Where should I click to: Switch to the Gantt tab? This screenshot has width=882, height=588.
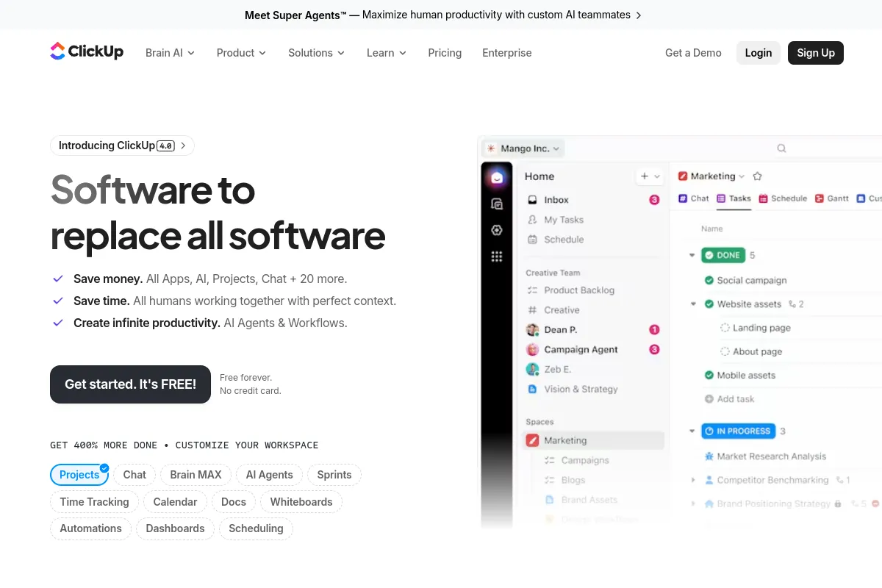[832, 198]
